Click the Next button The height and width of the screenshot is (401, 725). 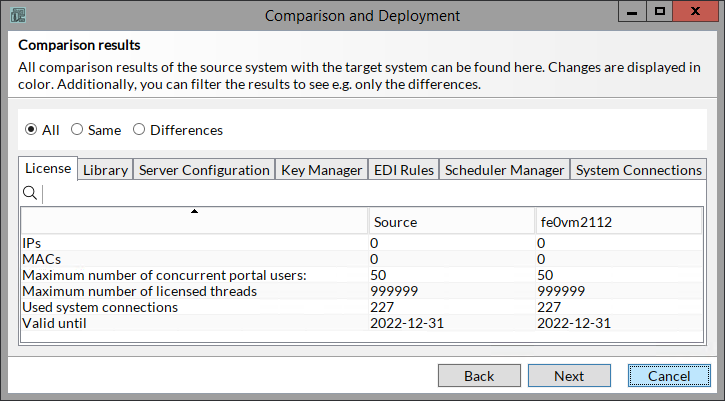(x=569, y=376)
